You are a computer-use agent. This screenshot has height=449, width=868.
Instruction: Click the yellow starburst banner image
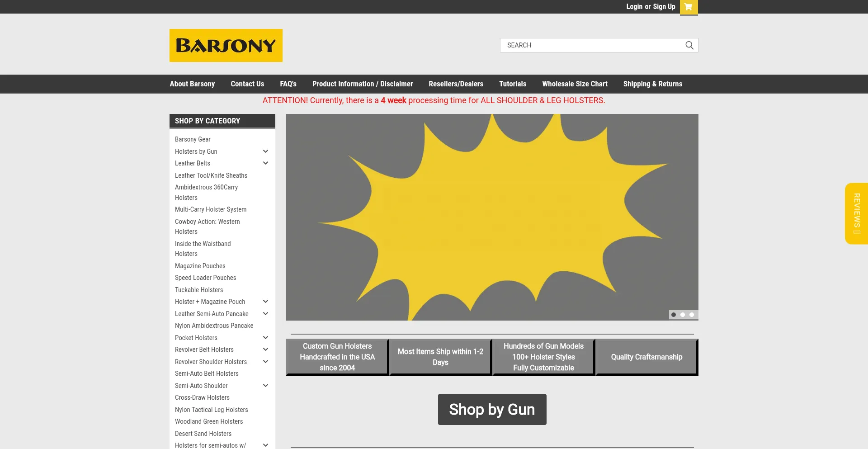(492, 217)
